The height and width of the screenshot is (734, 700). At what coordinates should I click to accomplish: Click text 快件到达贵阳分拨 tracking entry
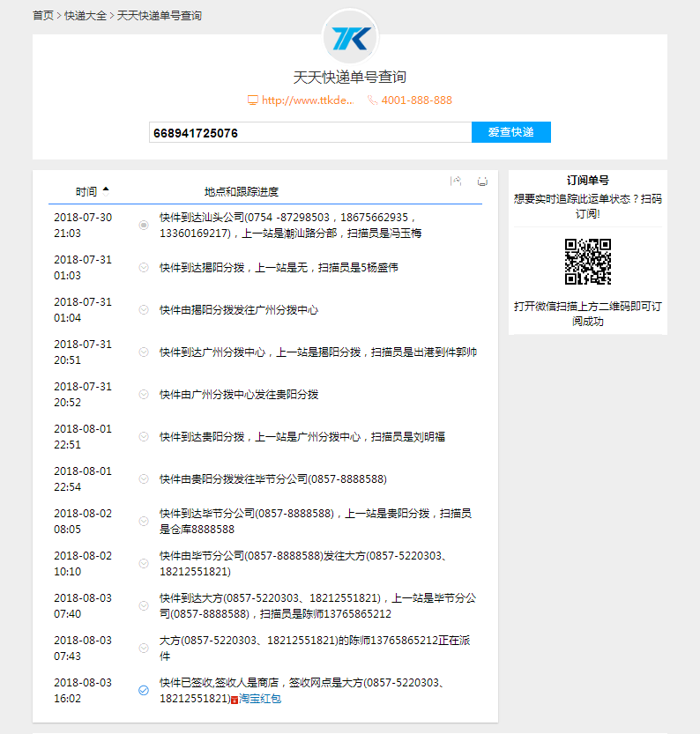pyautogui.click(x=302, y=437)
